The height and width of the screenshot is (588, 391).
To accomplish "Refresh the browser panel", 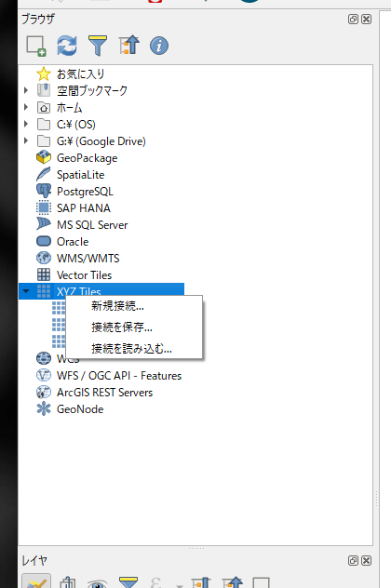I will tap(67, 46).
